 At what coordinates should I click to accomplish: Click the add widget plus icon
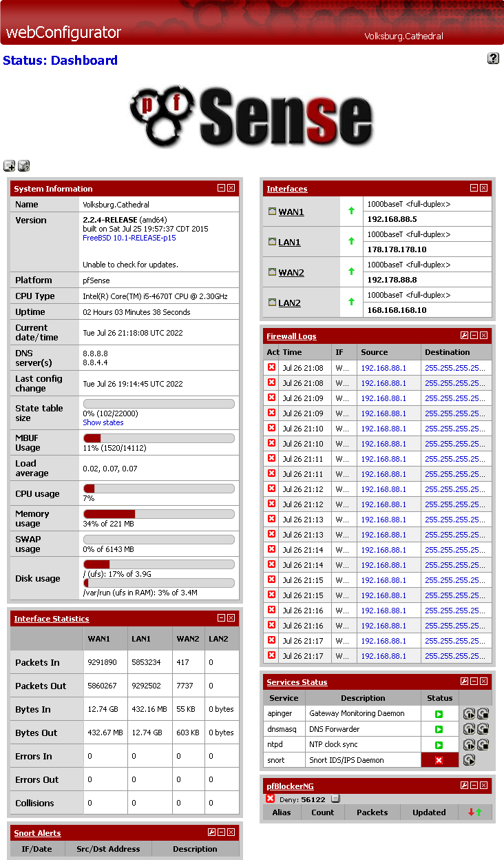[x=9, y=165]
